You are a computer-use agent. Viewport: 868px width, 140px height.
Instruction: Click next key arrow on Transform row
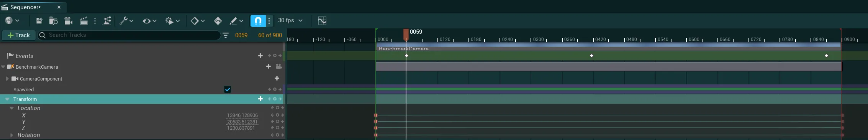280,99
